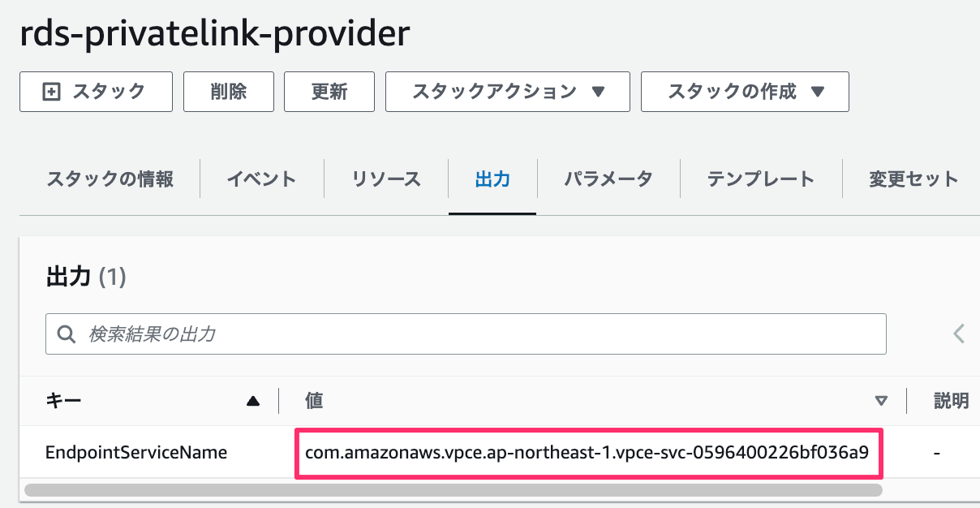Viewport: 980px width, 508px height.
Task: Click the 値 column sort triangle
Action: click(881, 401)
